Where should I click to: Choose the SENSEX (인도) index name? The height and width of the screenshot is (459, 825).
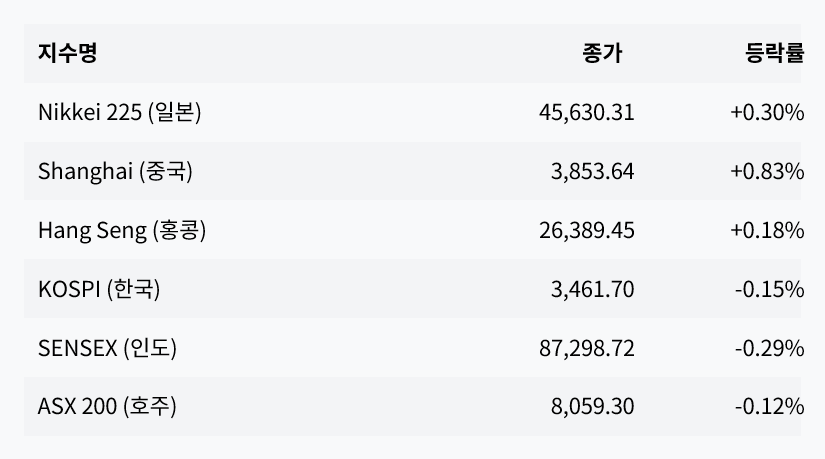108,348
